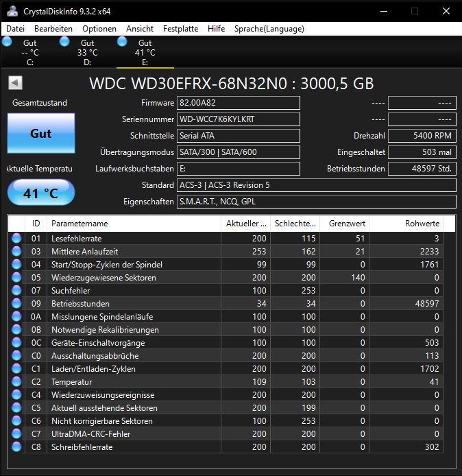
Task: Click the previous disk arrow button
Action: (x=15, y=82)
